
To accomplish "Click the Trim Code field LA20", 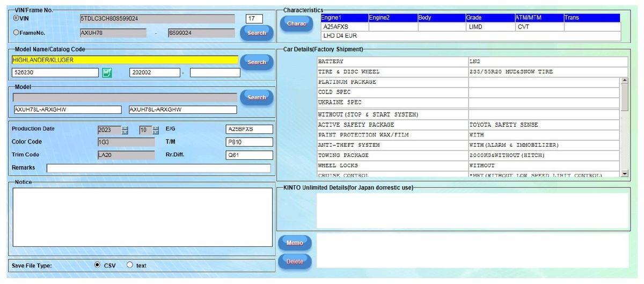I will point(126,155).
